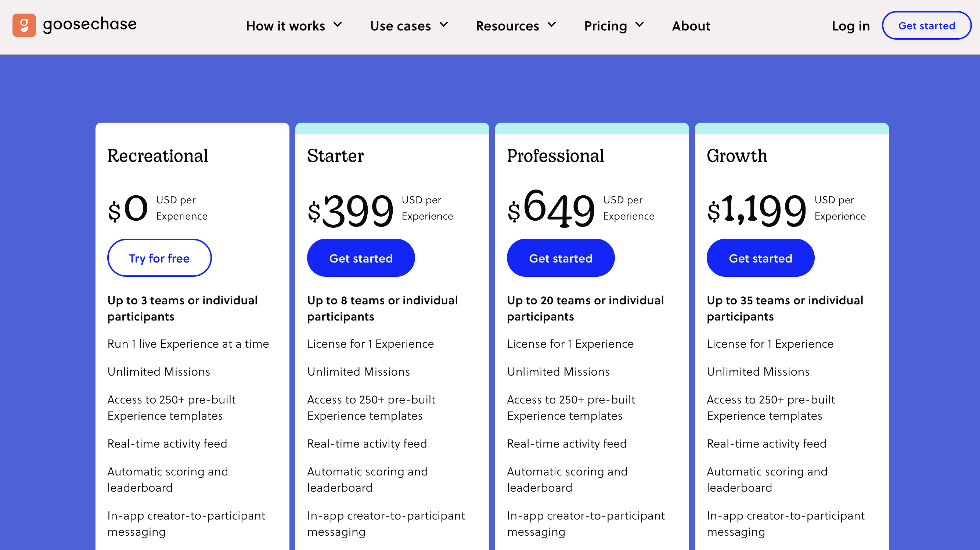Viewport: 980px width, 550px height.
Task: Click the goosechase wordmark in header
Action: pos(90,24)
